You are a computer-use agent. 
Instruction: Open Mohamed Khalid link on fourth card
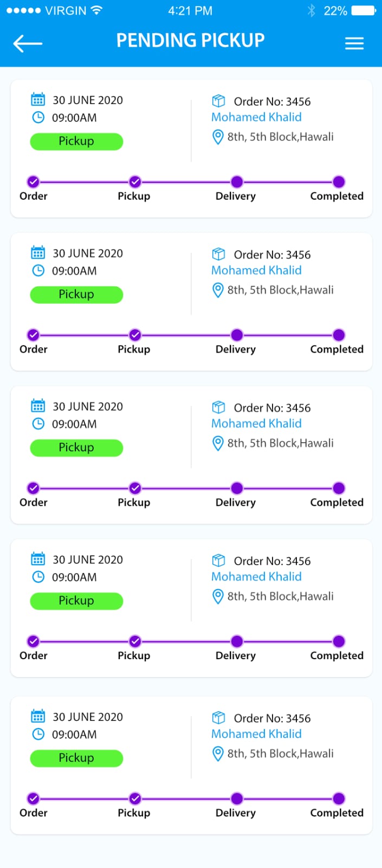click(x=256, y=577)
